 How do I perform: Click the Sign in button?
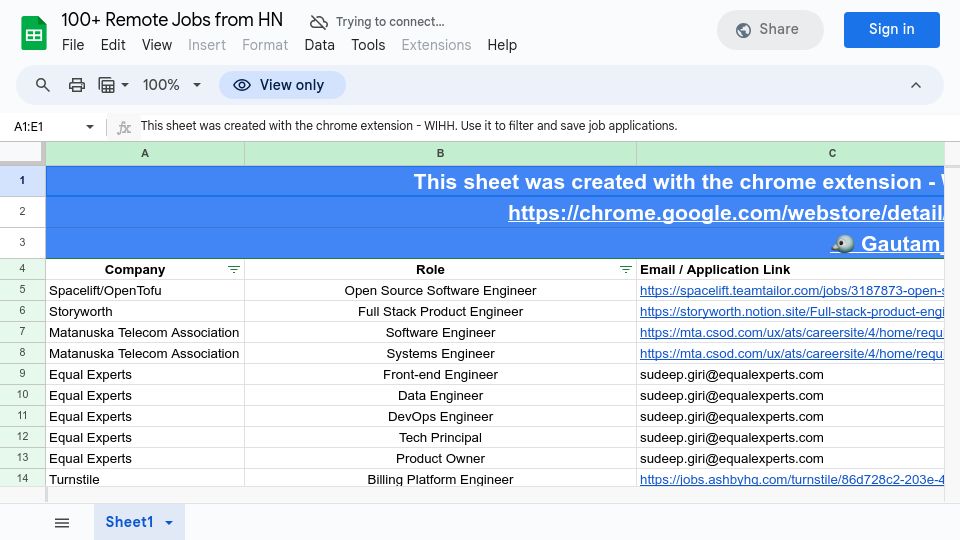891,29
